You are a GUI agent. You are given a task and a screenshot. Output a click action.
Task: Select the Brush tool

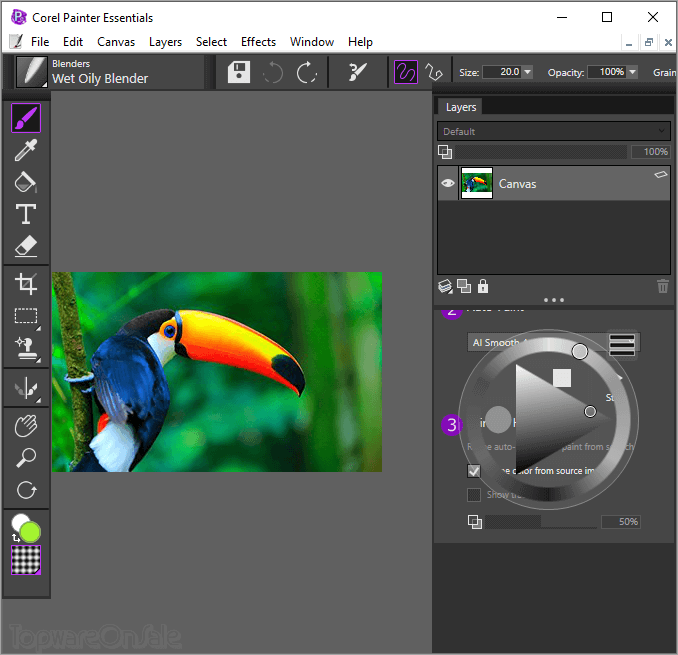[x=26, y=118]
